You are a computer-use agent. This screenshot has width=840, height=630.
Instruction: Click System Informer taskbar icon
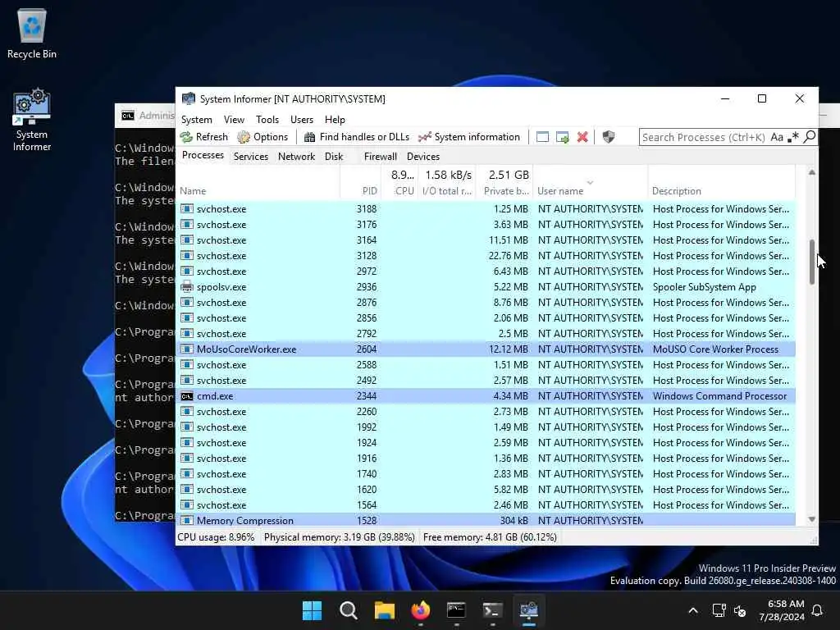[529, 610]
